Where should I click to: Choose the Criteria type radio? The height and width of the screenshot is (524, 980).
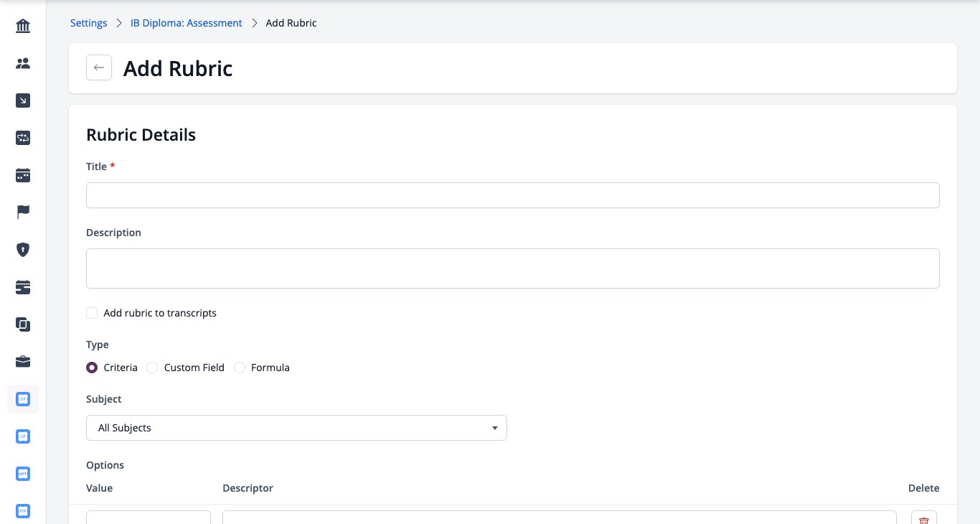click(92, 368)
